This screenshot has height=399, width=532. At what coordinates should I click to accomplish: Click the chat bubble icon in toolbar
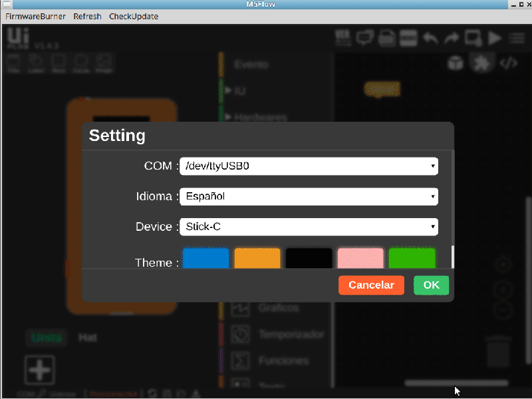(364, 38)
